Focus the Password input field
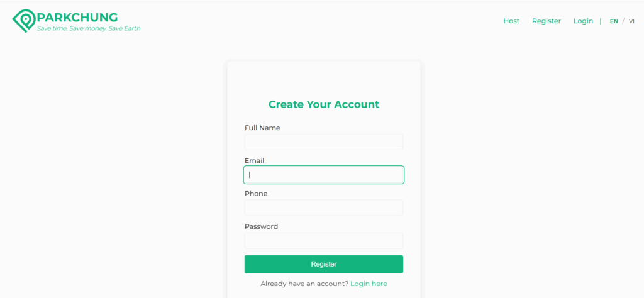Viewport: 644px width, 298px height. [323, 241]
